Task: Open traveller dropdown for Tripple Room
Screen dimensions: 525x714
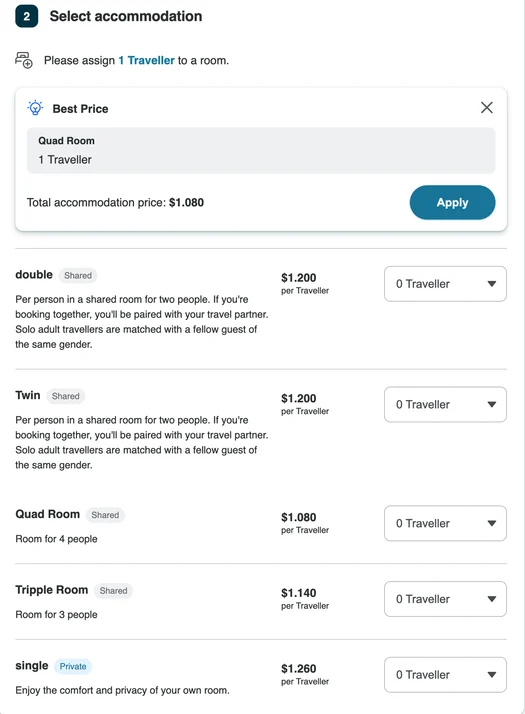Action: coord(445,599)
